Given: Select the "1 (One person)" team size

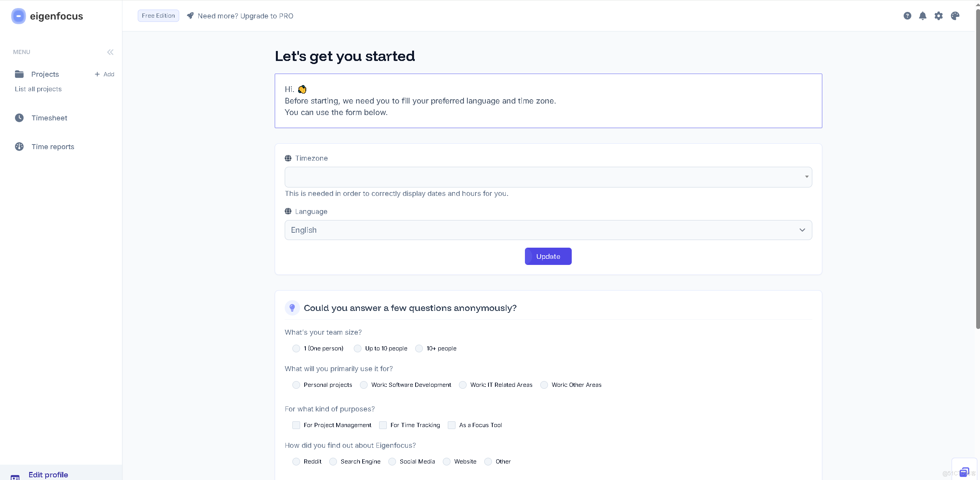Looking at the screenshot, I should [296, 348].
